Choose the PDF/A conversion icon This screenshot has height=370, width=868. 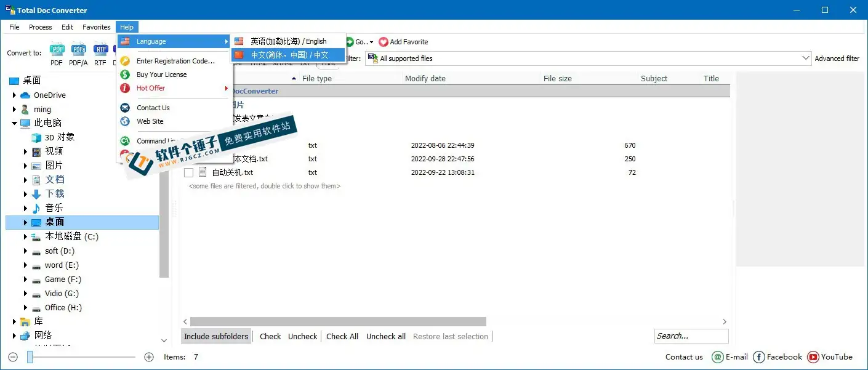78,50
